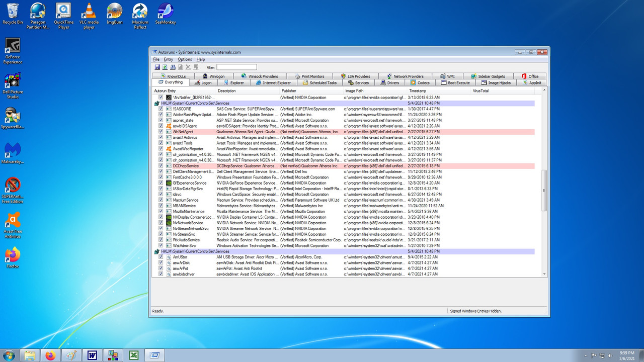Switch to the Drivers tab
The height and width of the screenshot is (362, 644).
[x=389, y=82]
